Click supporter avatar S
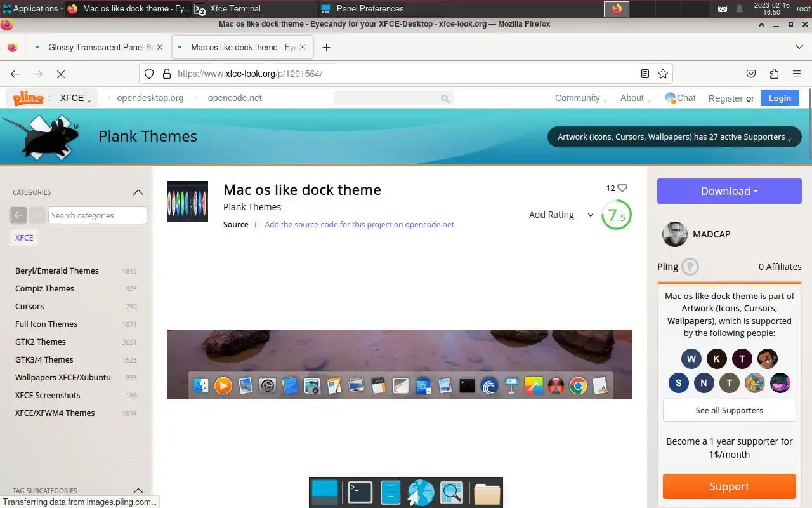 tap(679, 383)
